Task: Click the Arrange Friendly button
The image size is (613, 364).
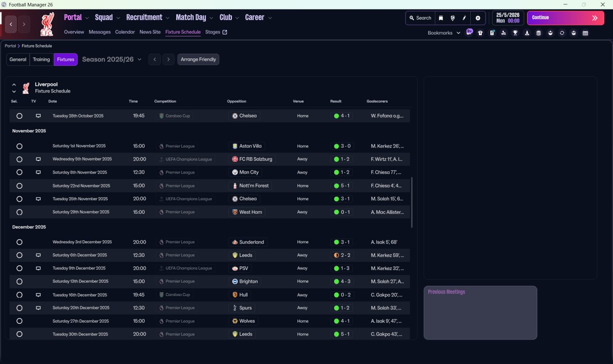Action: click(198, 59)
